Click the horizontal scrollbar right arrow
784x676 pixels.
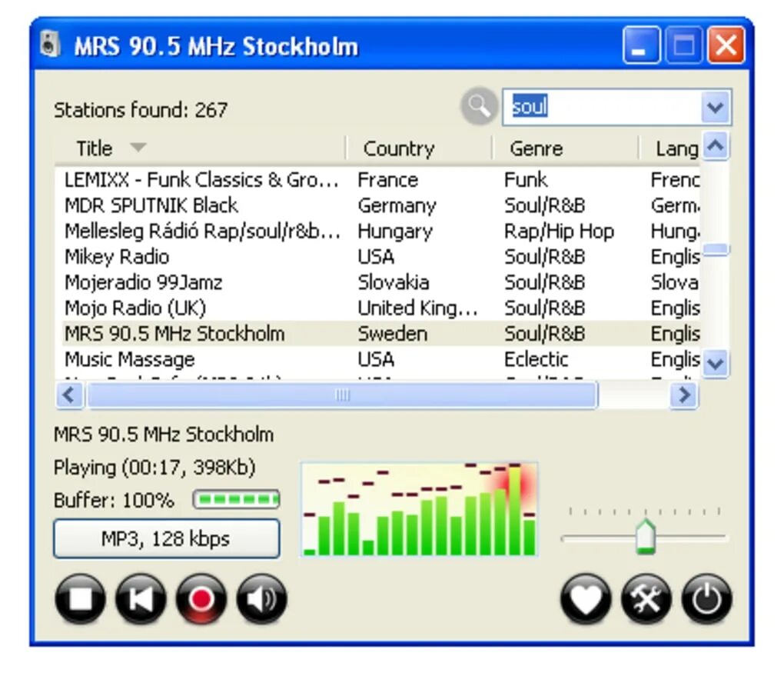tap(683, 395)
